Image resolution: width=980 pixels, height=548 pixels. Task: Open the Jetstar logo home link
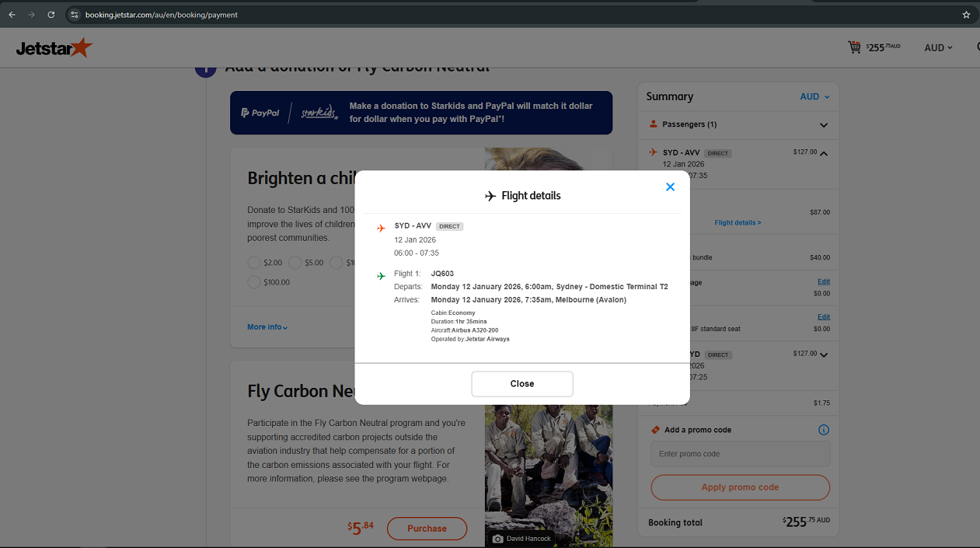(x=54, y=48)
